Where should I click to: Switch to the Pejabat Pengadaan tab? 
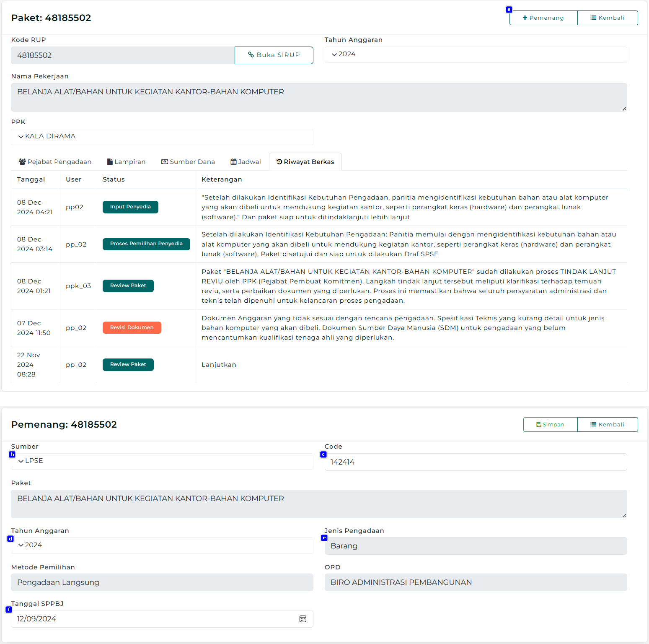click(55, 162)
